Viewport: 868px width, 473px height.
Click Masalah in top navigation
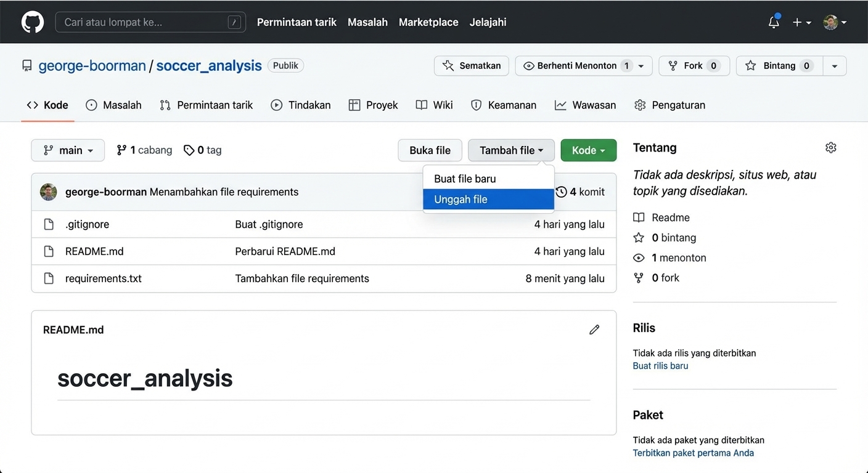coord(367,22)
